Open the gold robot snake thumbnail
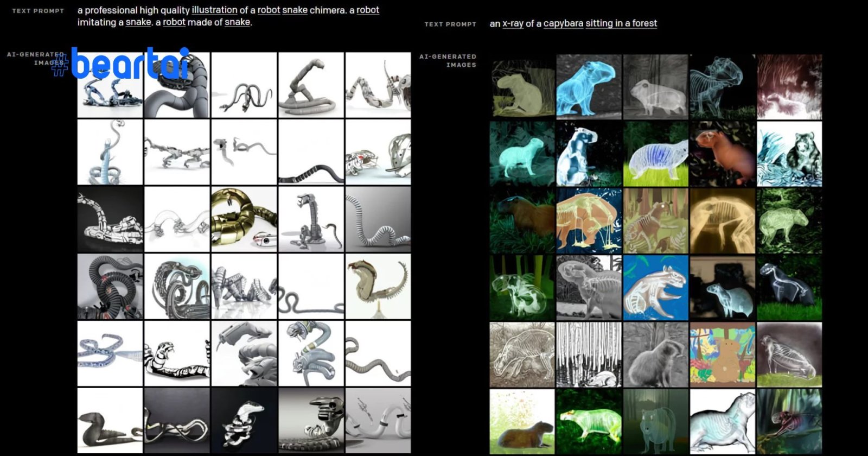 pos(244,219)
